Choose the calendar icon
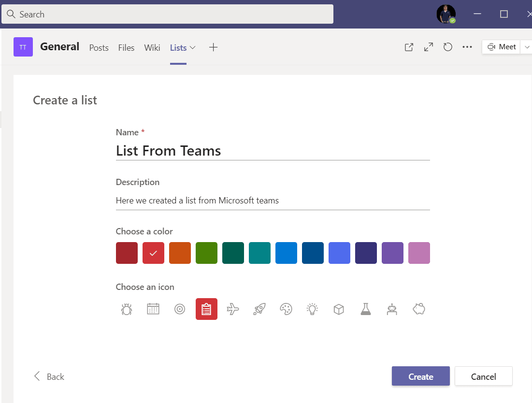This screenshot has width=532, height=403. pyautogui.click(x=153, y=309)
